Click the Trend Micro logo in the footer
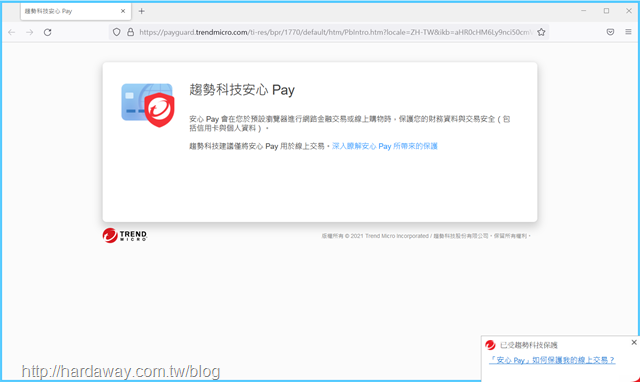This screenshot has width=640, height=382. click(x=125, y=235)
